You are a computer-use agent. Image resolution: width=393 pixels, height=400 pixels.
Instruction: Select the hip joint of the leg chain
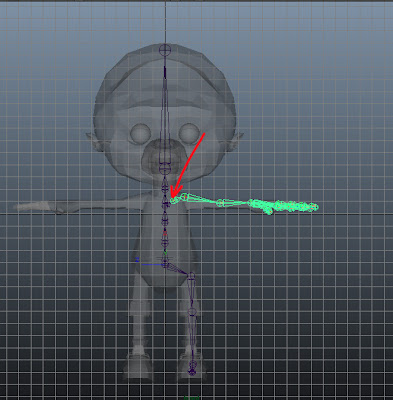(191, 275)
